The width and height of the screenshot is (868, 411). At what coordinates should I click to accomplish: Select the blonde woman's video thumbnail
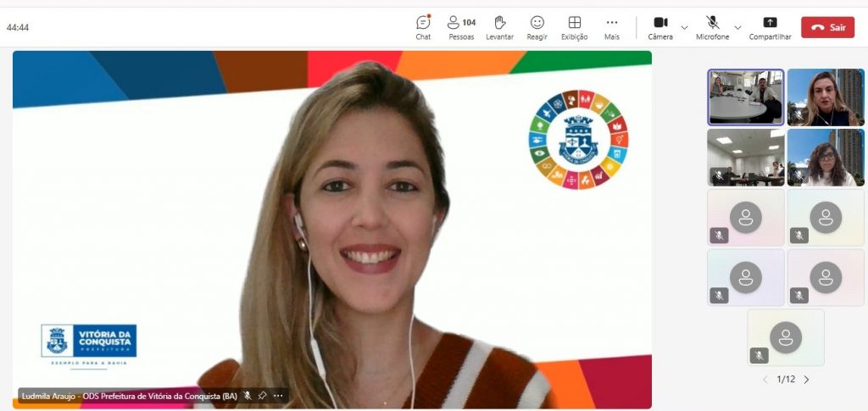pyautogui.click(x=826, y=97)
